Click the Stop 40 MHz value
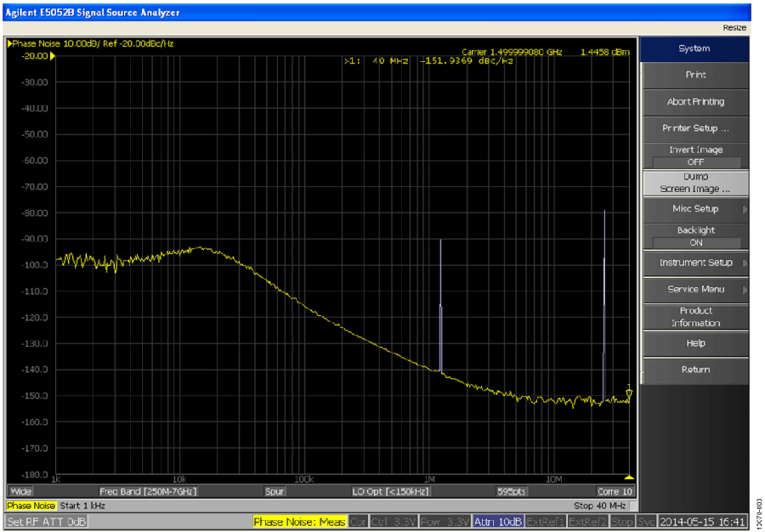 click(599, 506)
